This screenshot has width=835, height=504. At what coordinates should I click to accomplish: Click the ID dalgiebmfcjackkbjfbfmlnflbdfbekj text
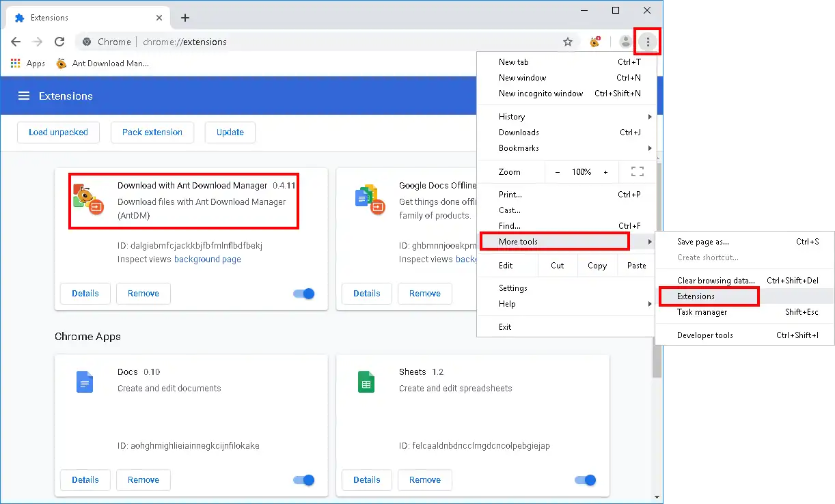tap(190, 245)
